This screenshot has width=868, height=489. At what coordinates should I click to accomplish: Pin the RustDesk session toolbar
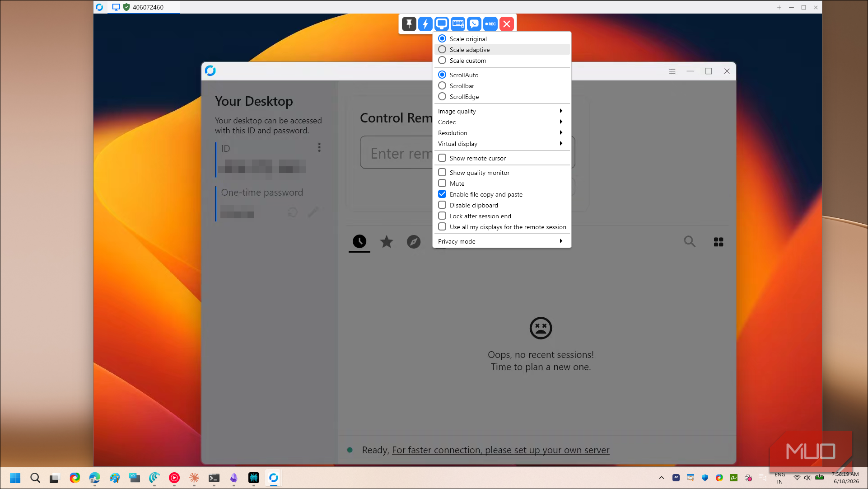tap(409, 24)
